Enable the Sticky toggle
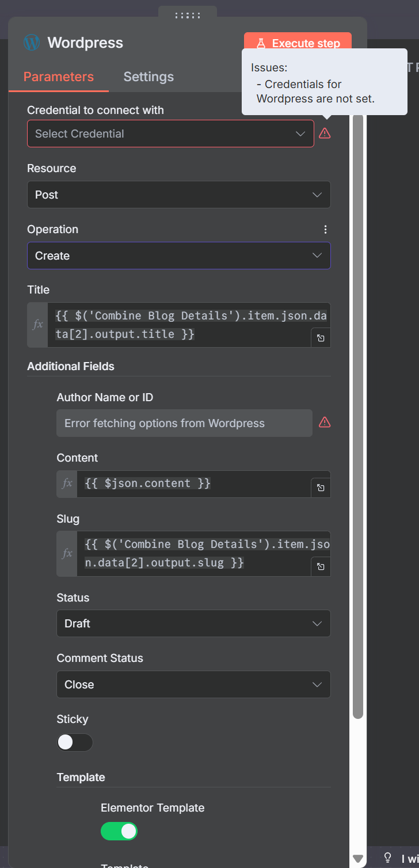Image resolution: width=419 pixels, height=868 pixels. coord(75,743)
